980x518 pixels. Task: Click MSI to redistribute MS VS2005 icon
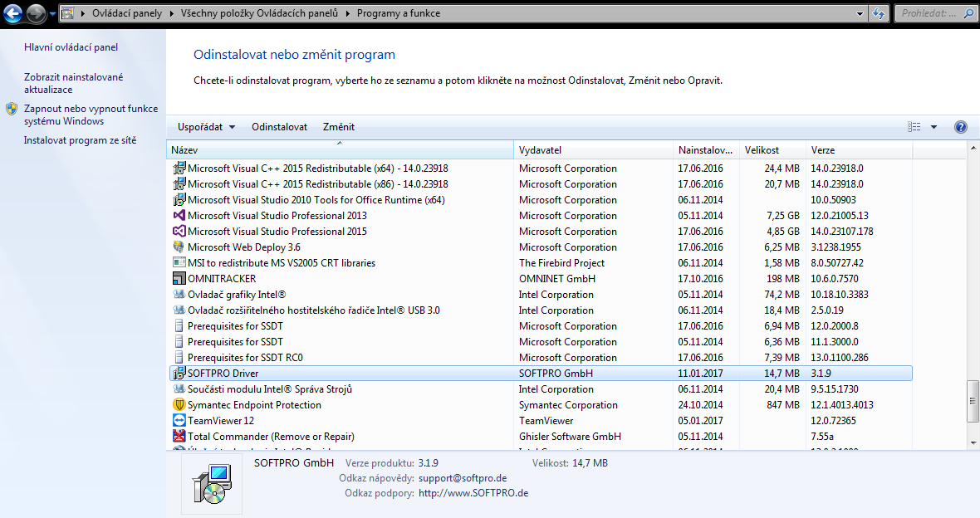pos(179,262)
